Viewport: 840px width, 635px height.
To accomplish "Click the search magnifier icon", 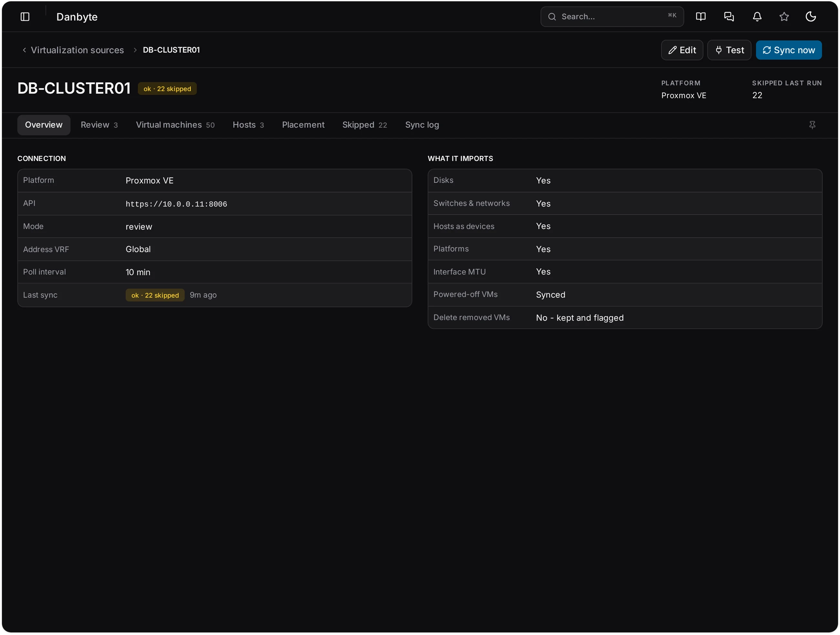I will [x=552, y=17].
